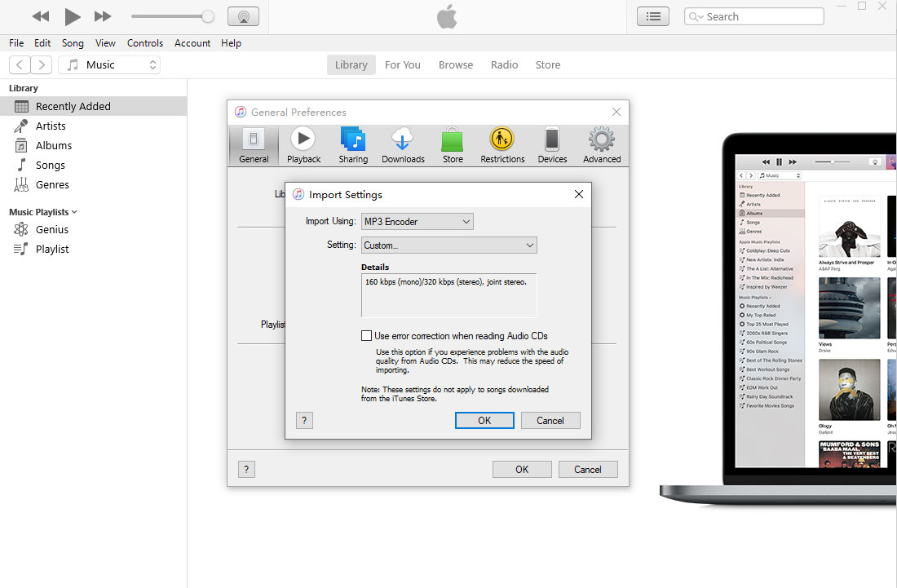The image size is (897, 588).
Task: Open the View menu
Action: (105, 43)
